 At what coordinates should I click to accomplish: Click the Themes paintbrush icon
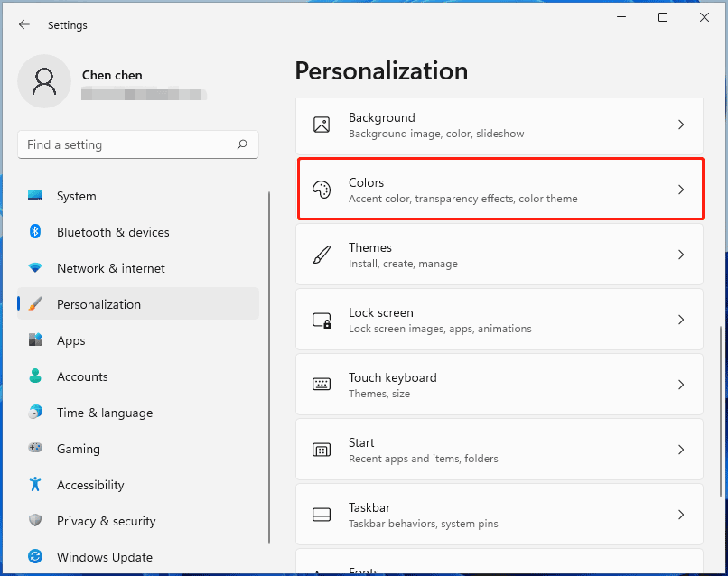pyautogui.click(x=321, y=254)
